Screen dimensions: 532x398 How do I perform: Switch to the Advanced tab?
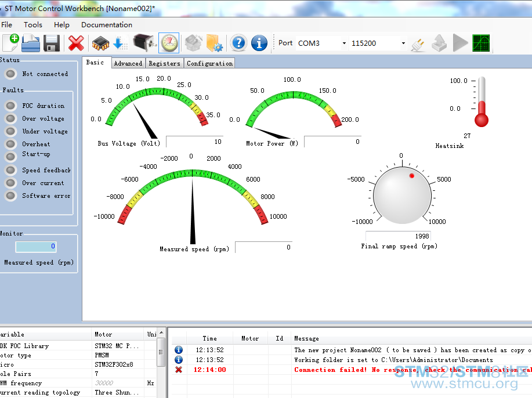coord(128,63)
